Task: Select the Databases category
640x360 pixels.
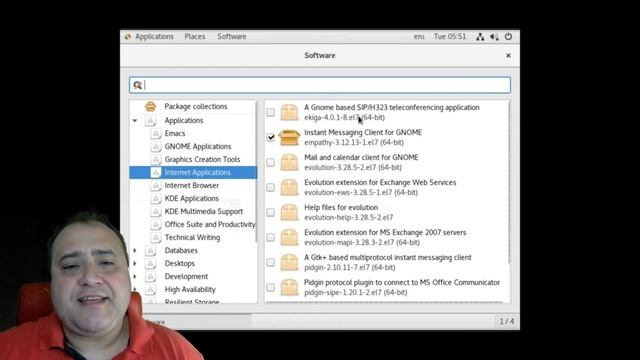Action: pos(181,250)
